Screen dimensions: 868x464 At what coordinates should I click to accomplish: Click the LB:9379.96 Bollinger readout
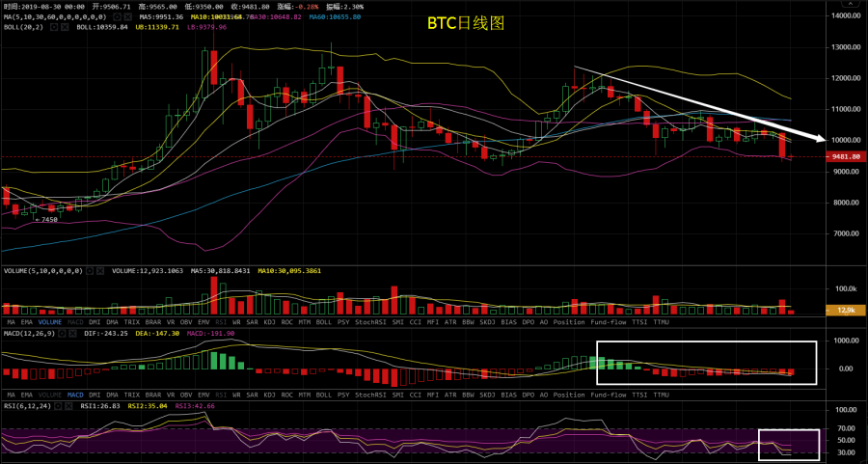pyautogui.click(x=207, y=27)
